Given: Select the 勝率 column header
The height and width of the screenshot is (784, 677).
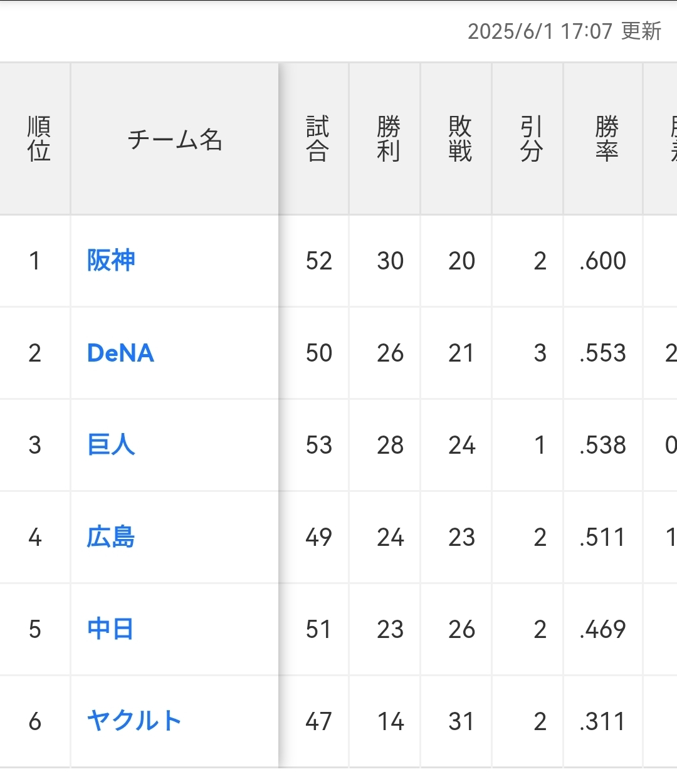Looking at the screenshot, I should 606,139.
